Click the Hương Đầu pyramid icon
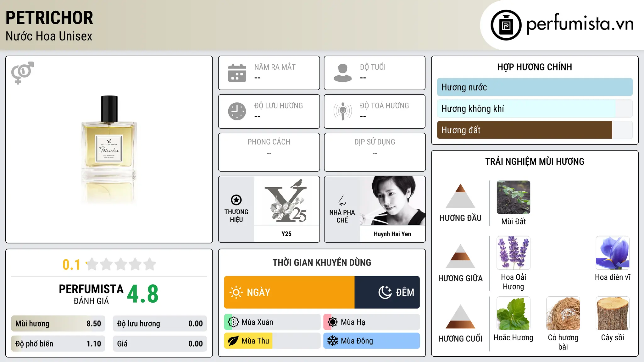The width and height of the screenshot is (644, 362). coord(460,196)
